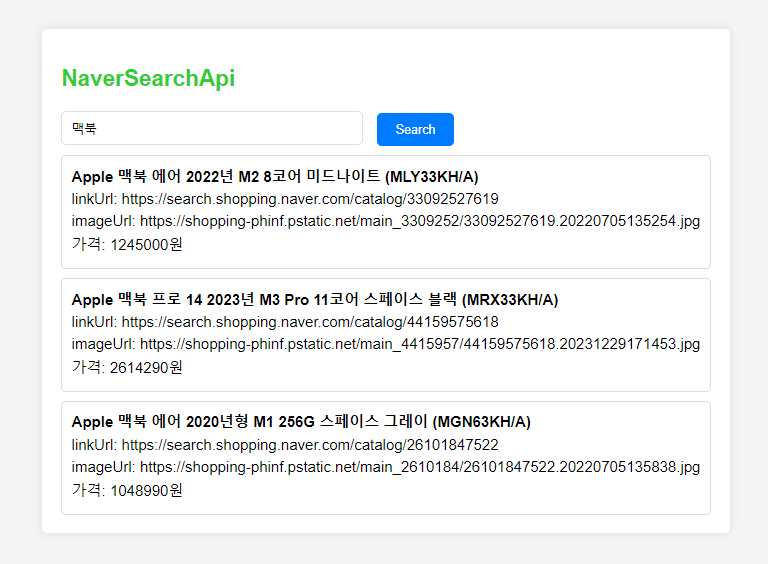768x564 pixels.
Task: Select title Apple 맥북 에어 2022년 M2 미드나이트
Action: coord(275,176)
